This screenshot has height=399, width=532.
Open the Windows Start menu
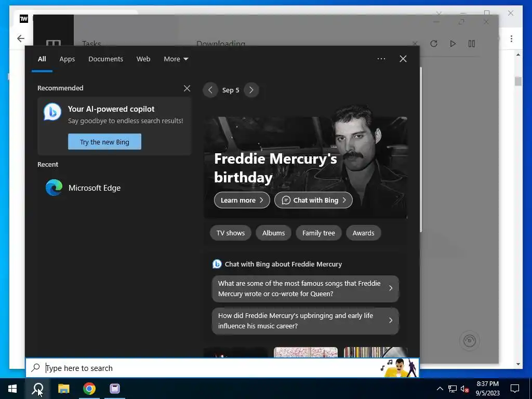[x=12, y=389]
